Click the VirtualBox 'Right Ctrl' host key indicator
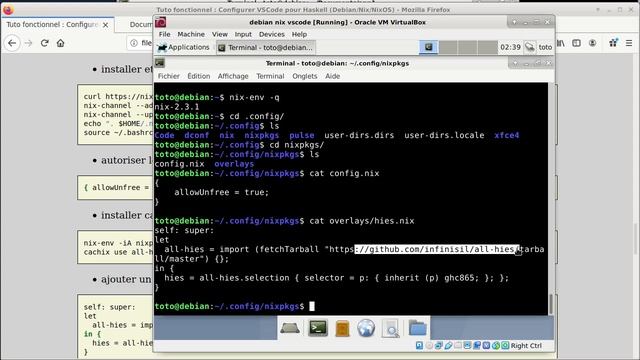The image size is (640, 360). tap(527, 346)
